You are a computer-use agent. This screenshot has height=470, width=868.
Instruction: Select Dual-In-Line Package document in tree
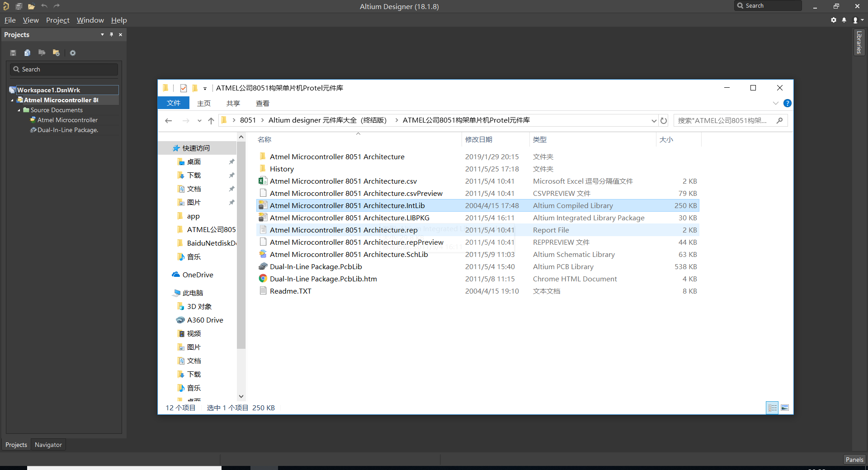(x=64, y=130)
